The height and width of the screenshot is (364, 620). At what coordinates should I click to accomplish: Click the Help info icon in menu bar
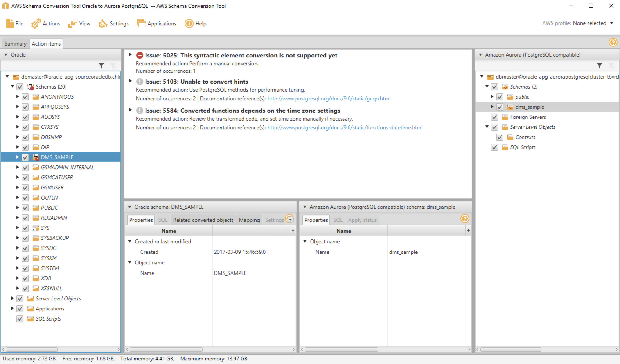click(189, 24)
